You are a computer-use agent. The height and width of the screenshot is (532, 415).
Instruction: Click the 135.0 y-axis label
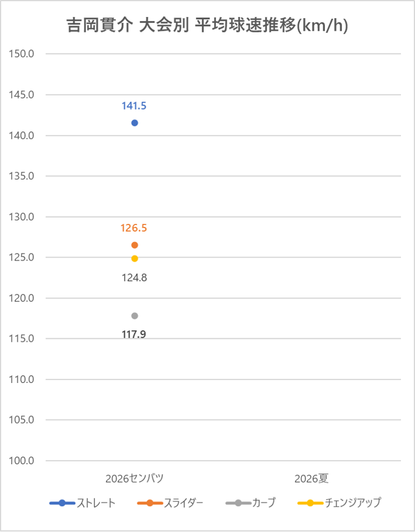23,176
